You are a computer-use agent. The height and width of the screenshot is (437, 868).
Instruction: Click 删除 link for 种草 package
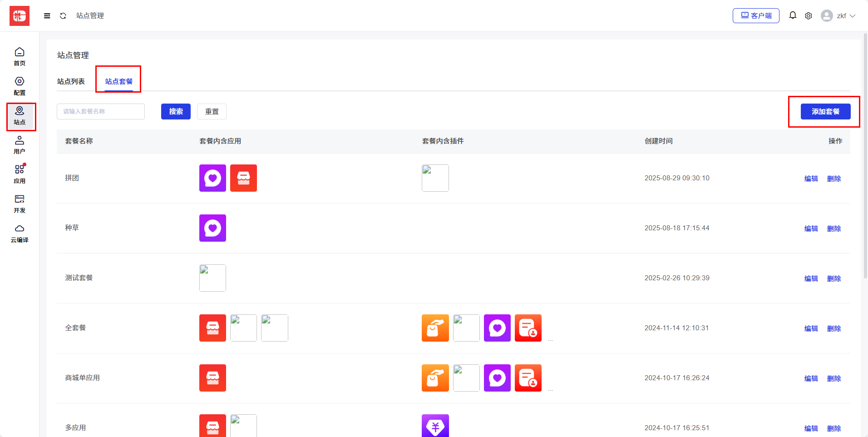[834, 228]
